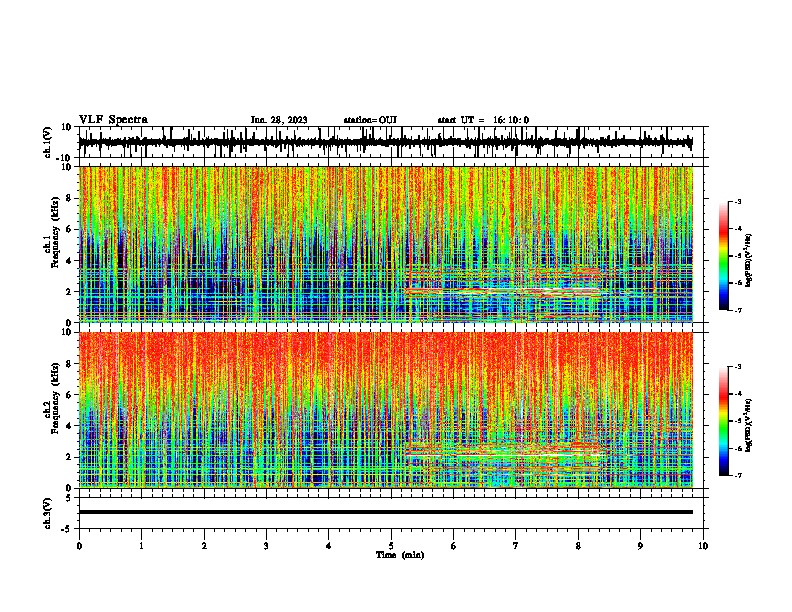Click time axis tick label "1"

[141, 546]
